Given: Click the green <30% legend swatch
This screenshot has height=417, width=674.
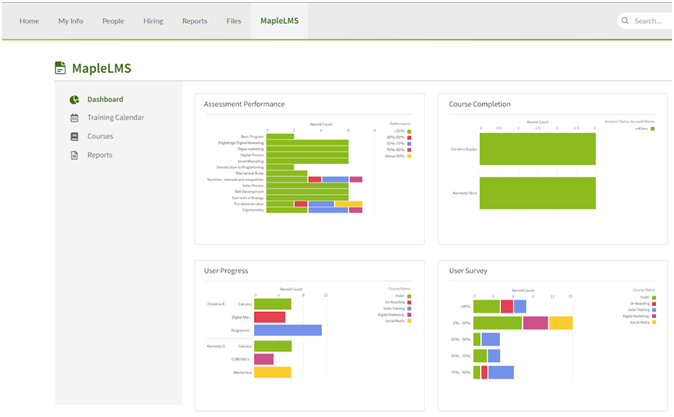Looking at the screenshot, I should coord(409,132).
